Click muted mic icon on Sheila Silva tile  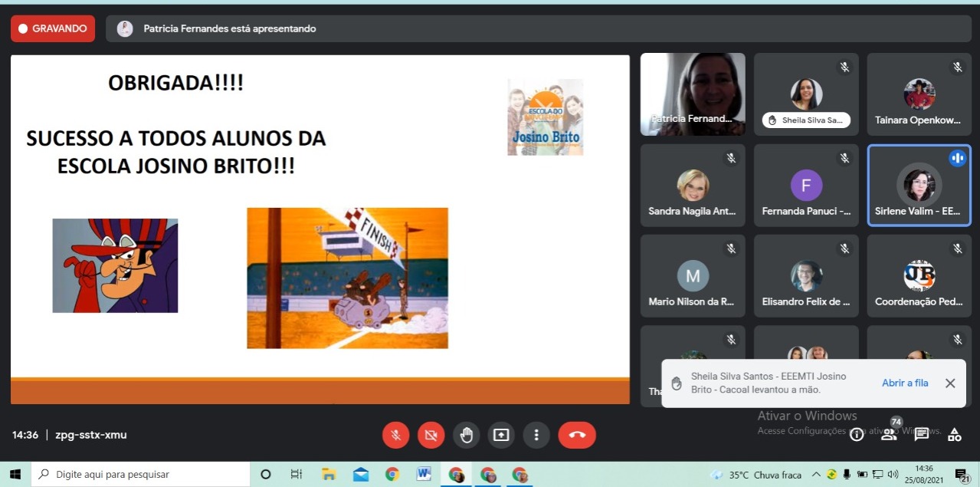click(x=844, y=67)
